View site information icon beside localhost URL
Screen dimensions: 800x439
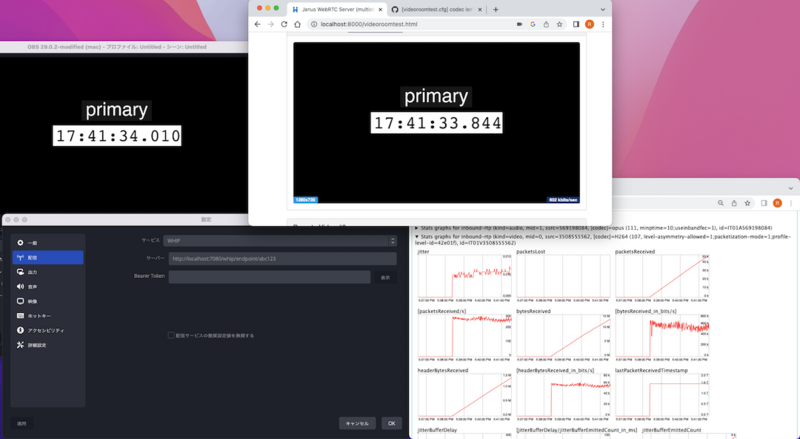(x=314, y=24)
